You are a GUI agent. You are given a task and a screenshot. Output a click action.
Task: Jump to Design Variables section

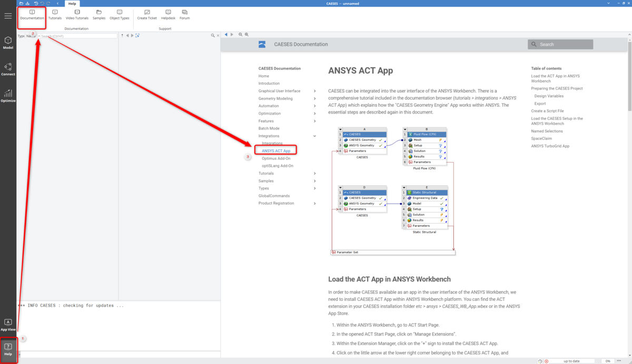(549, 96)
